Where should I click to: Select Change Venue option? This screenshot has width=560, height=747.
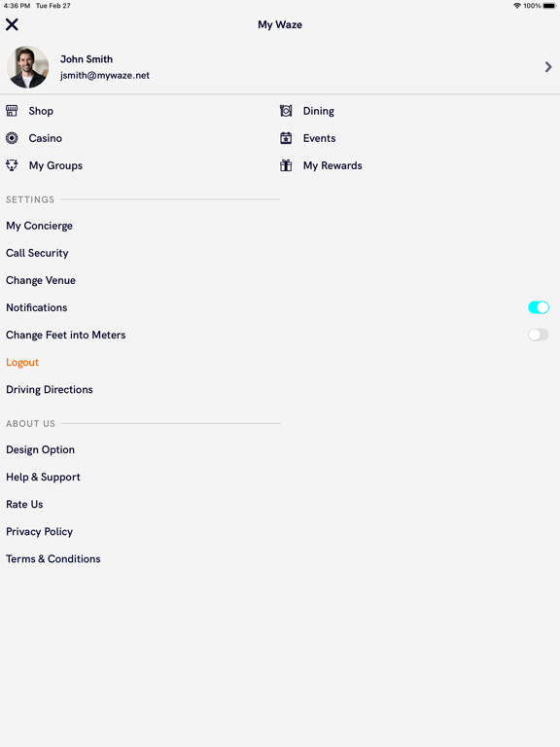[41, 280]
